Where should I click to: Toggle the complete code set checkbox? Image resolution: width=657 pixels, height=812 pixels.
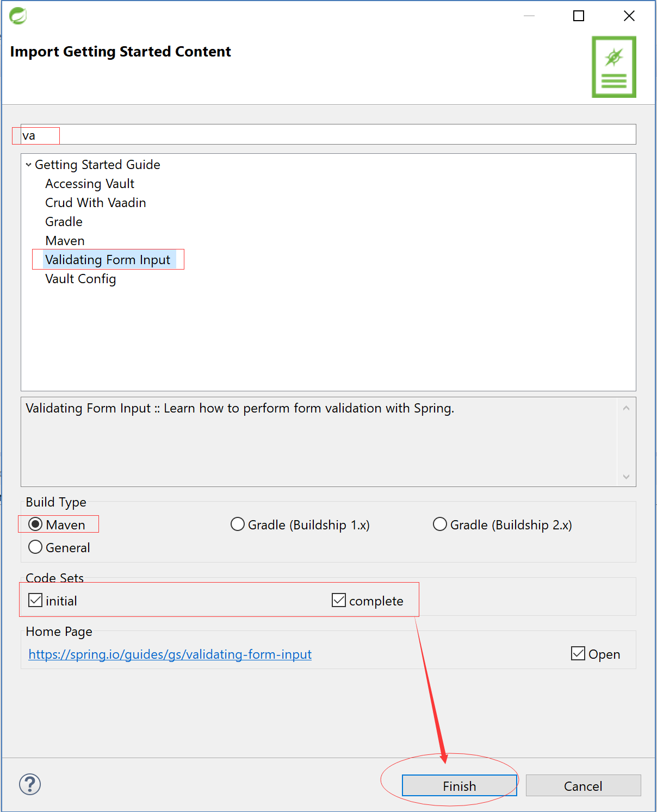tap(339, 600)
